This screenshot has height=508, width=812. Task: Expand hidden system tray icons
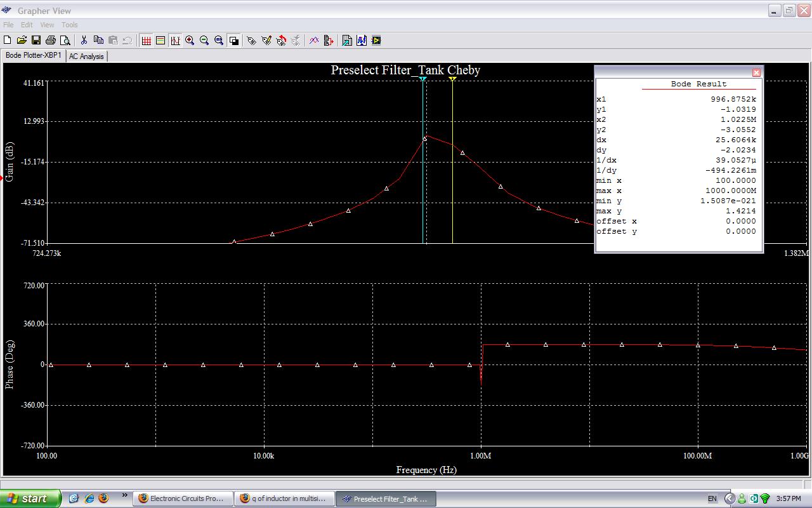[730, 498]
